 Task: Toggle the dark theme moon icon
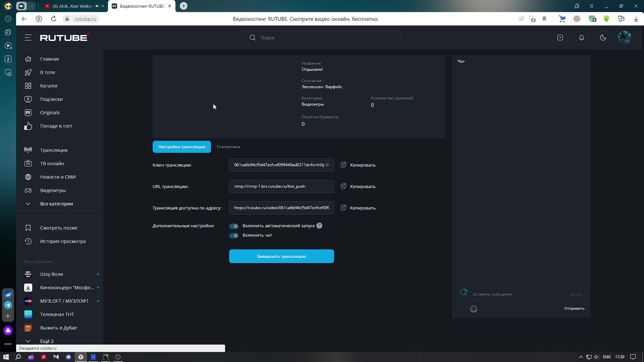click(x=603, y=38)
